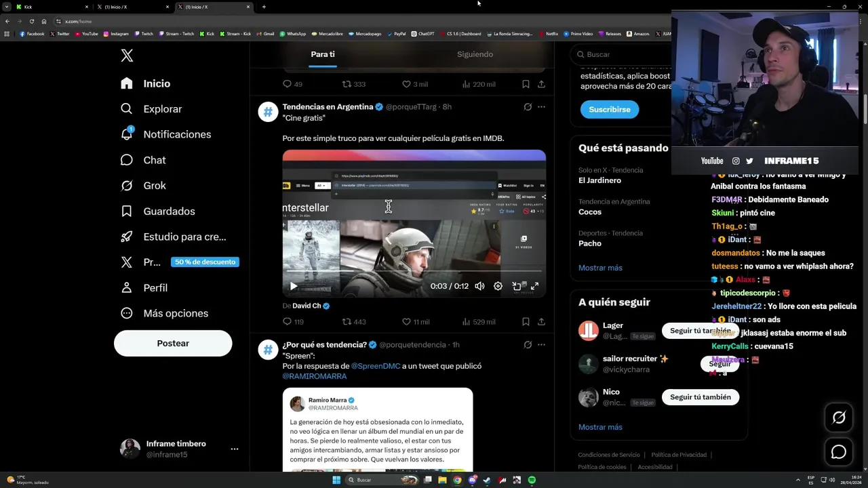Follow back Lager
Viewport: 868px width, 488px height.
point(701,331)
